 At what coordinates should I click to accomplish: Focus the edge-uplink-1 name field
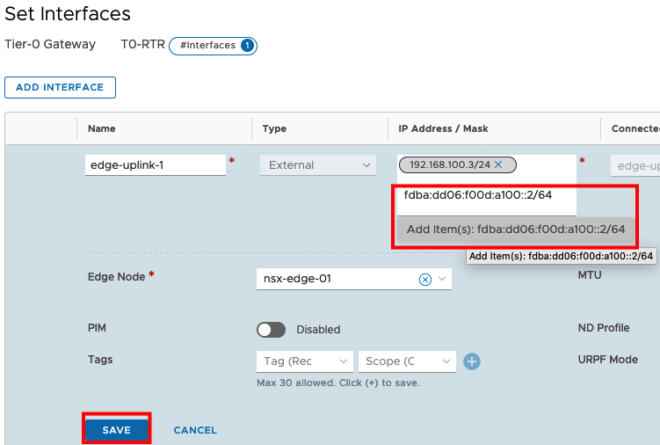153,165
